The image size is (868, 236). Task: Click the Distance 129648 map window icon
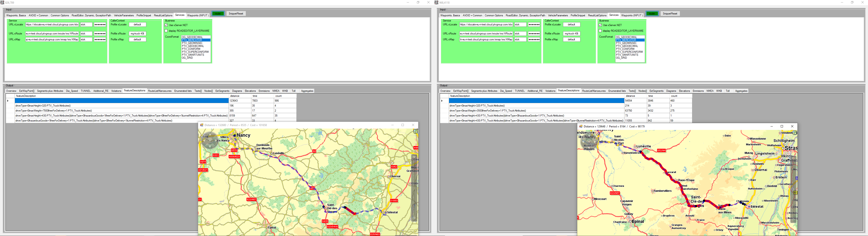580,126
